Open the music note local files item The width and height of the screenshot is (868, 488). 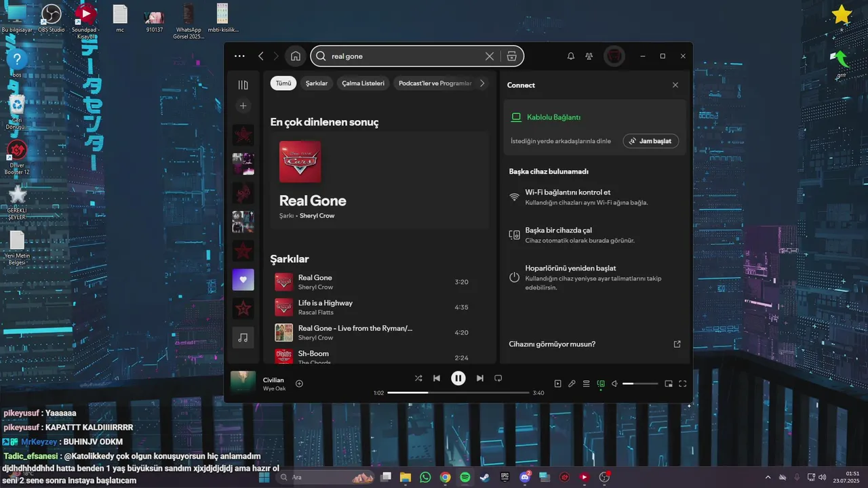click(x=243, y=338)
